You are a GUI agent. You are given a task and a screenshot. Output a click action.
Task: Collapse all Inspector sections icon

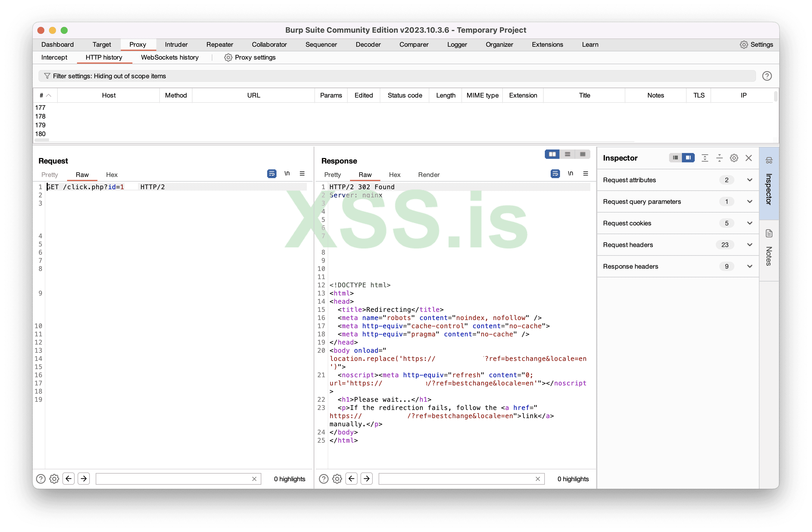[x=719, y=158]
